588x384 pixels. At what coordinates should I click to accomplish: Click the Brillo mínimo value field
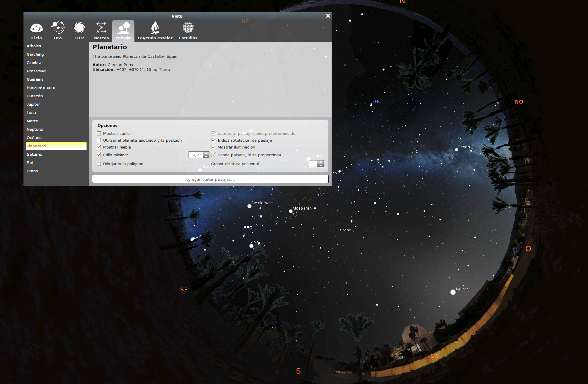(x=196, y=155)
